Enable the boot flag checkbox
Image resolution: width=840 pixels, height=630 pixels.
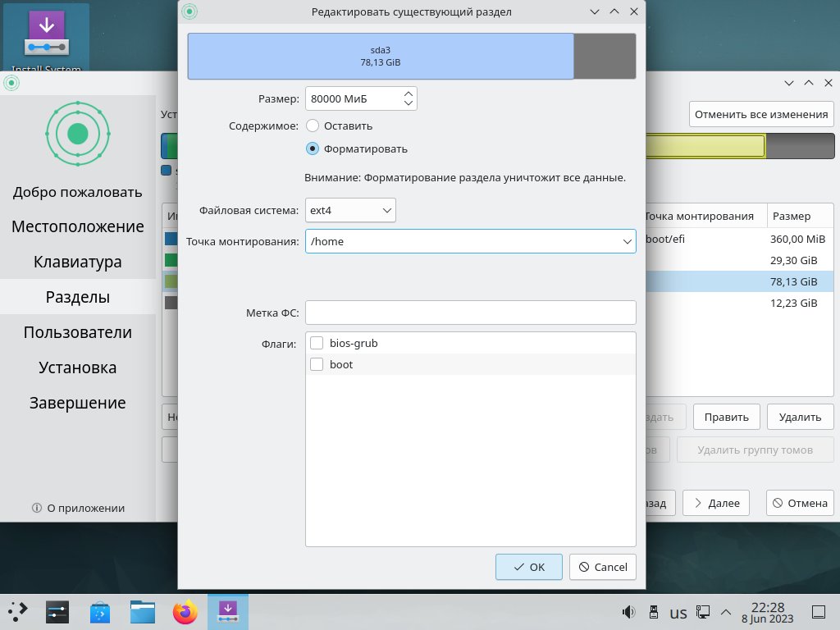317,364
